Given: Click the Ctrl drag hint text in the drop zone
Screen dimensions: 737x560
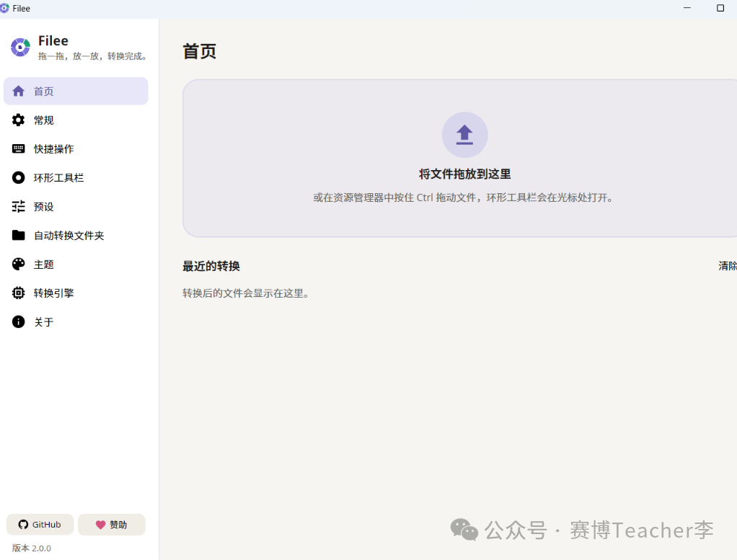Looking at the screenshot, I should coord(464,197).
